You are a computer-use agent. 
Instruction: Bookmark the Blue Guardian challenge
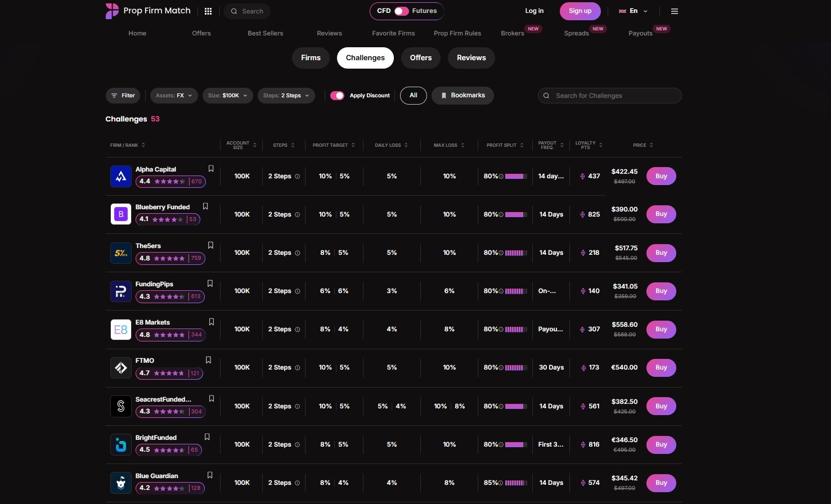pos(210,475)
